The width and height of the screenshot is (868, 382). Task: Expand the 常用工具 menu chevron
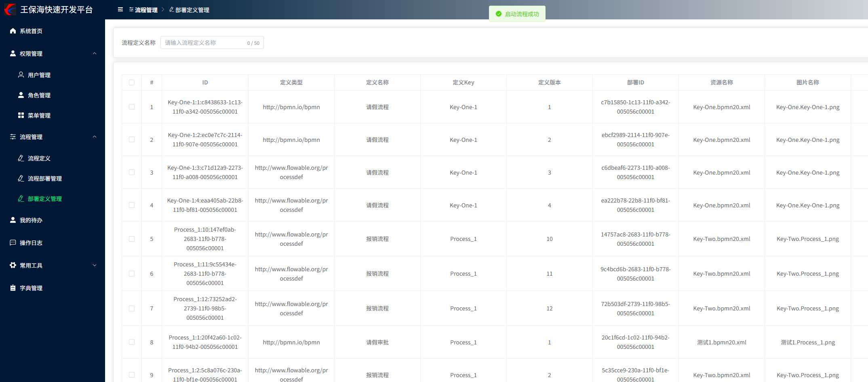coord(95,265)
